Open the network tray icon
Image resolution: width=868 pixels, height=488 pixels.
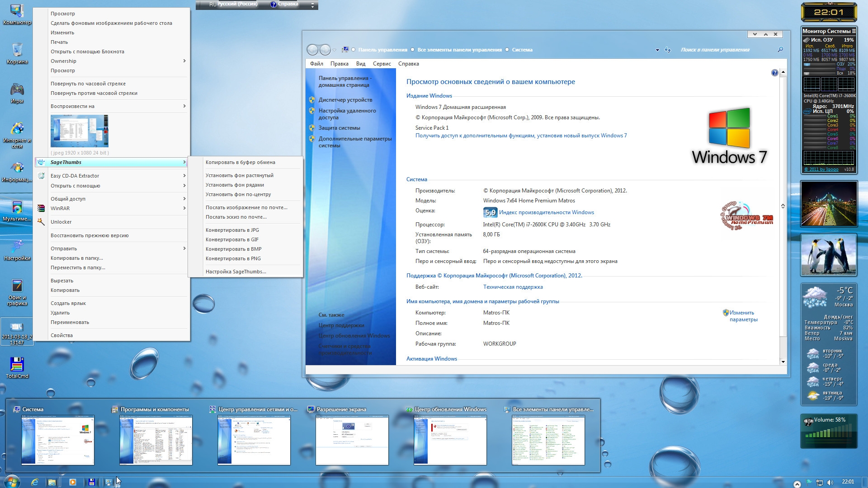[x=820, y=483]
